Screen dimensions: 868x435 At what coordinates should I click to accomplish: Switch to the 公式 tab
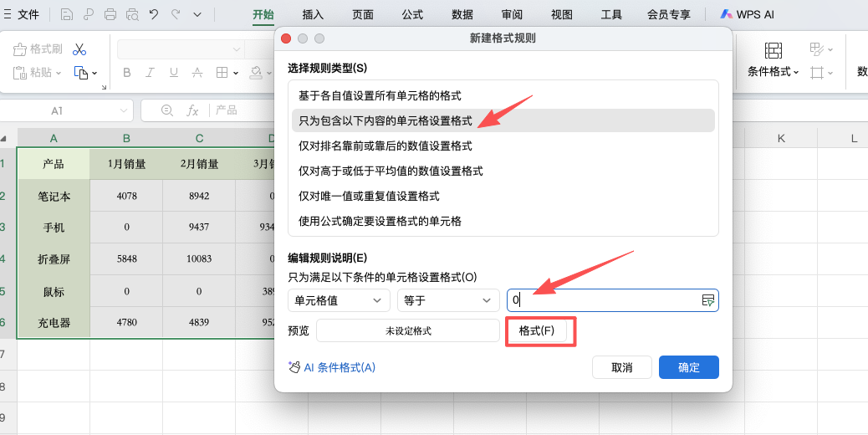point(412,14)
